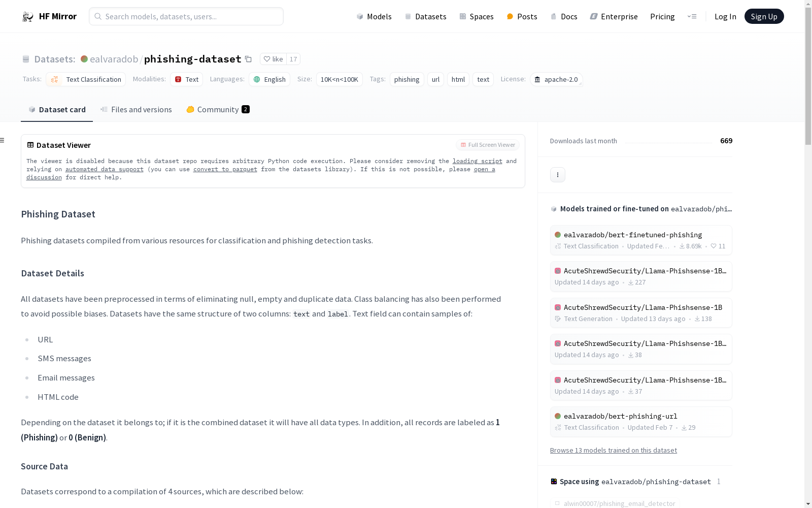This screenshot has width=812, height=508.
Task: Select the English language tag
Action: point(269,79)
